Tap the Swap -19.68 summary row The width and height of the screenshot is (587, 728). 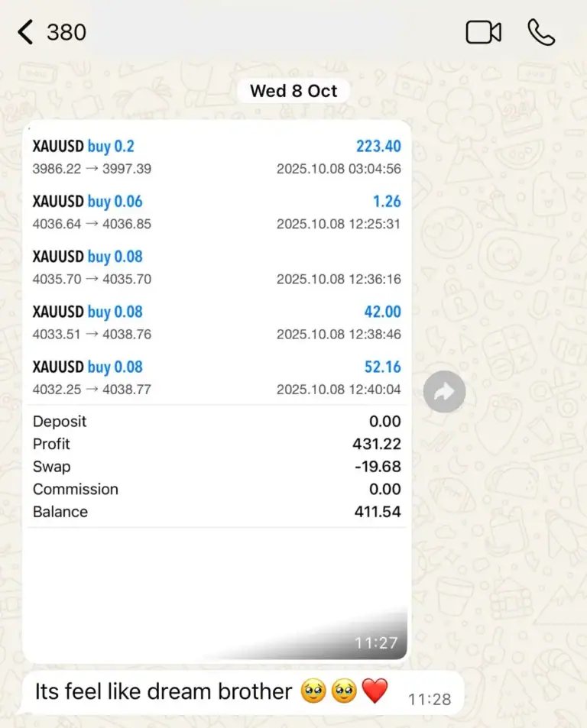tap(216, 467)
